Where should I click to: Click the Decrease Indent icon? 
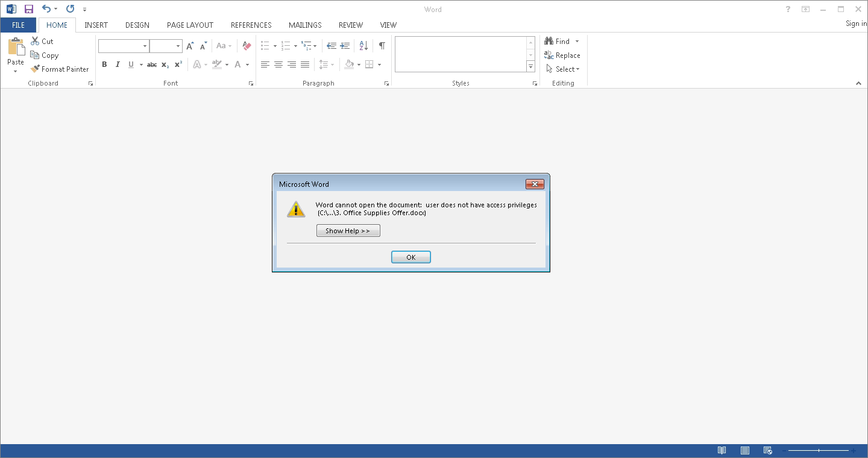point(332,46)
